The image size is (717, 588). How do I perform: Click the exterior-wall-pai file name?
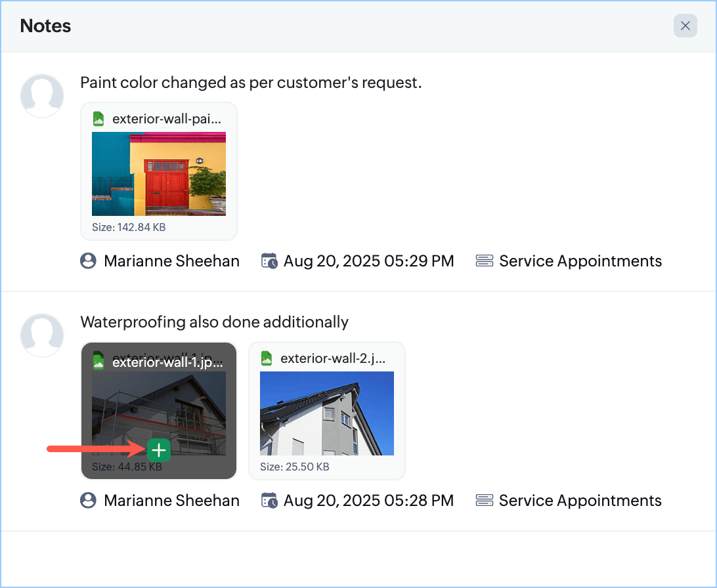click(x=167, y=119)
